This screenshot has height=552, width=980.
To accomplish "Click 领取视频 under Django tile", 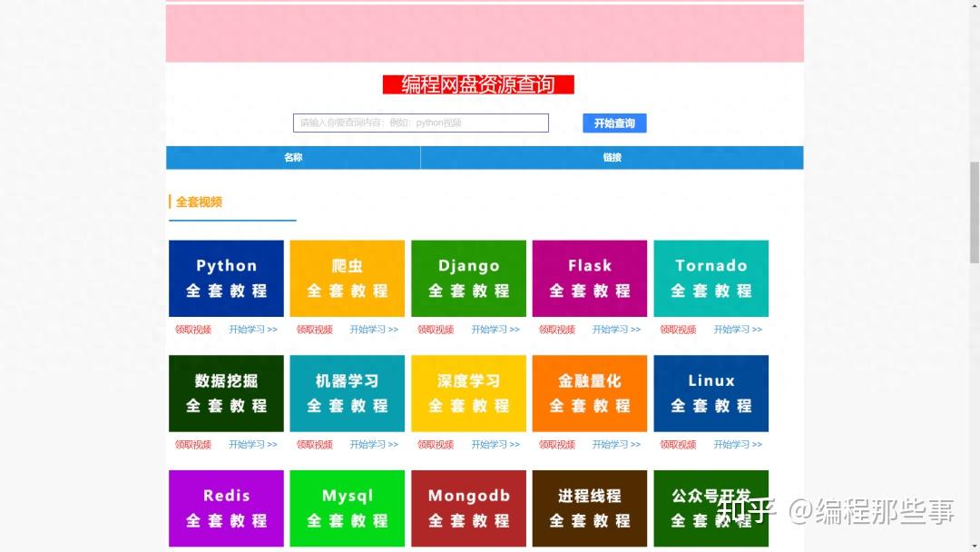I will click(436, 330).
